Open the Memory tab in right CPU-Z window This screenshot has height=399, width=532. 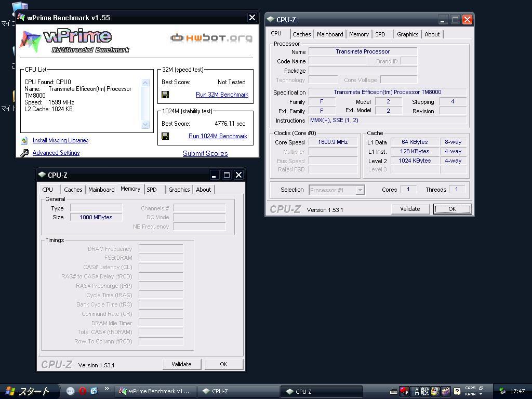click(x=358, y=34)
